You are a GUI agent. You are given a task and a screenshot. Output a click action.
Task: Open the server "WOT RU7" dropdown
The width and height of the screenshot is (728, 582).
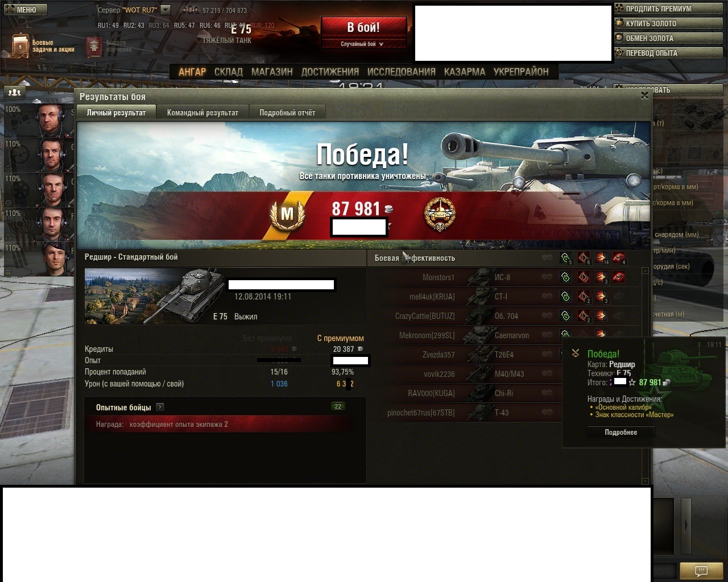pyautogui.click(x=166, y=10)
